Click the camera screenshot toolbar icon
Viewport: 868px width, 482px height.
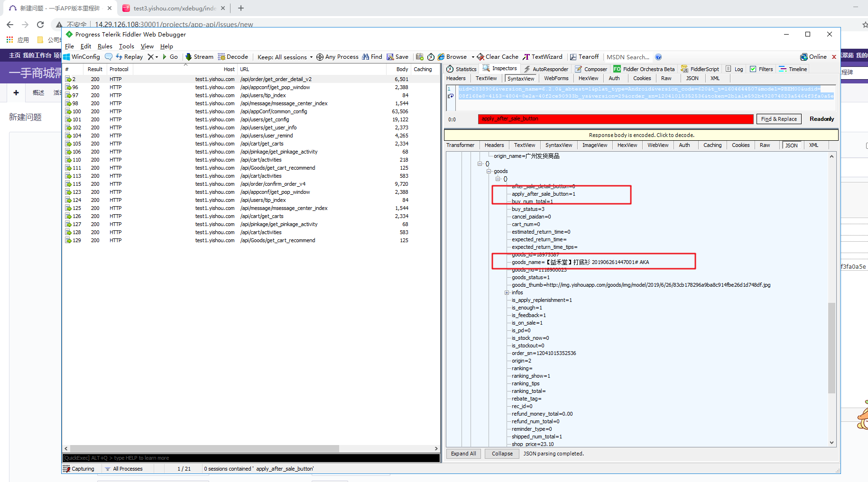[x=420, y=57]
